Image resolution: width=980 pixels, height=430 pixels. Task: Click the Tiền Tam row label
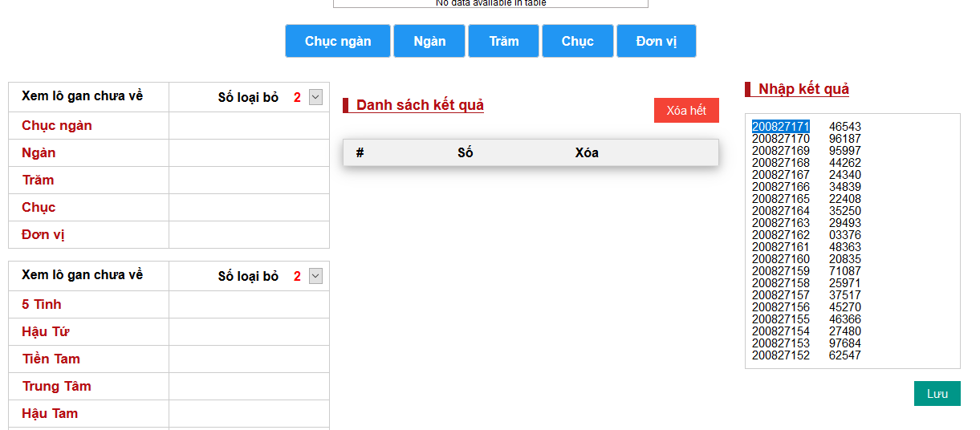pos(51,359)
